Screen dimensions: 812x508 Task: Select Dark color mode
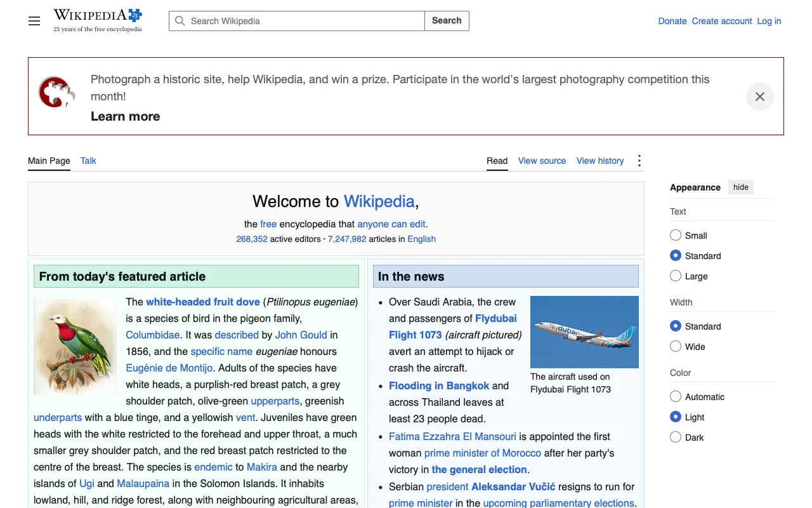pyautogui.click(x=676, y=438)
